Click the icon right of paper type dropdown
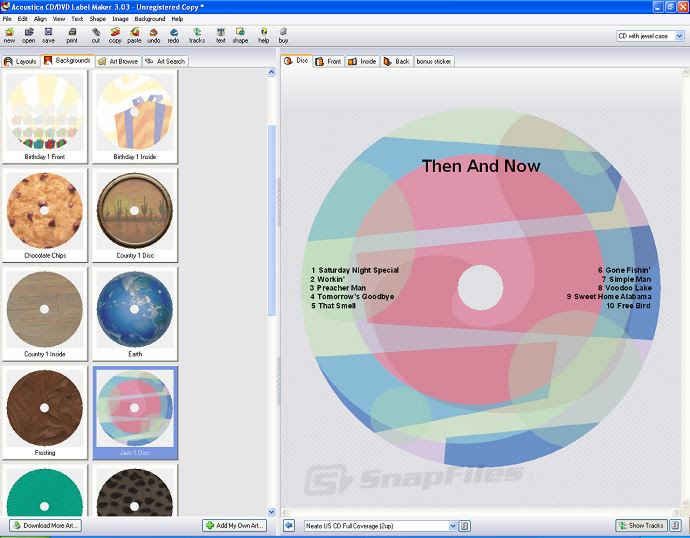This screenshot has height=538, width=690. (x=465, y=526)
